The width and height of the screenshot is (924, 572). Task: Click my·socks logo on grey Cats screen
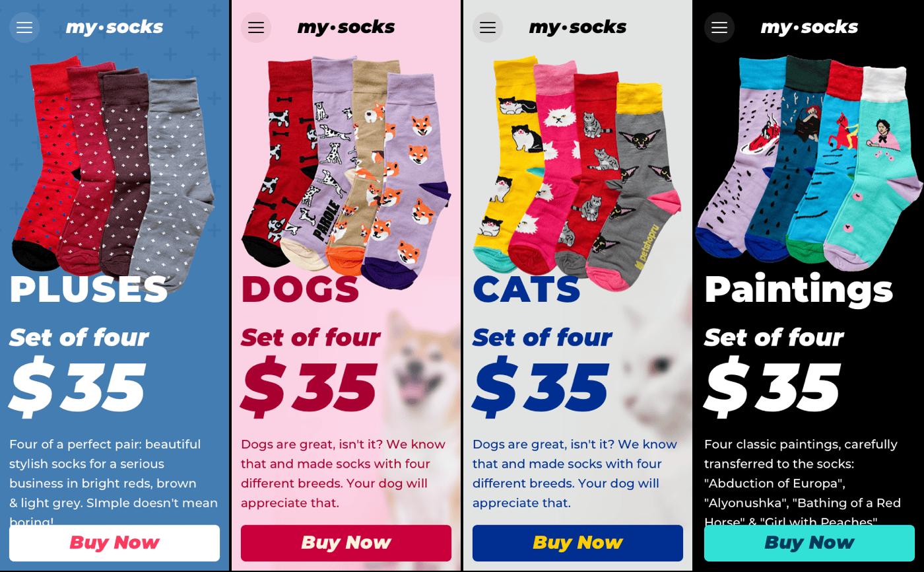577,27
